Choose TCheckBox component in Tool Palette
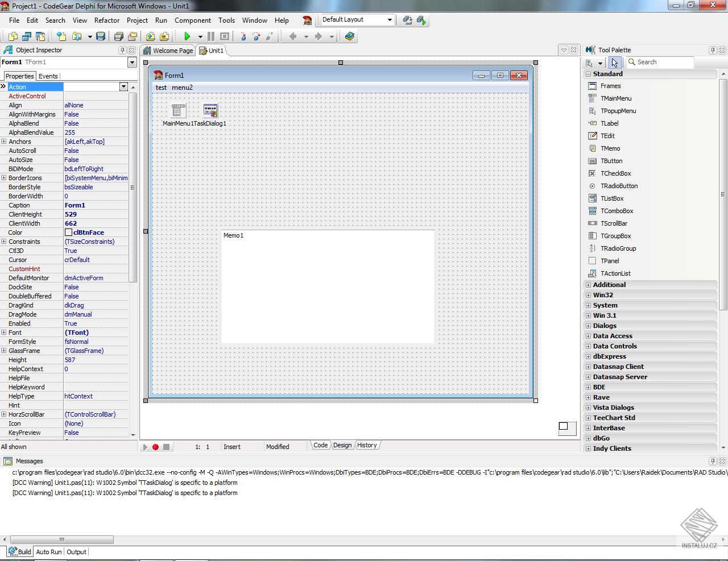Screen dimensions: 728x561 coord(615,173)
